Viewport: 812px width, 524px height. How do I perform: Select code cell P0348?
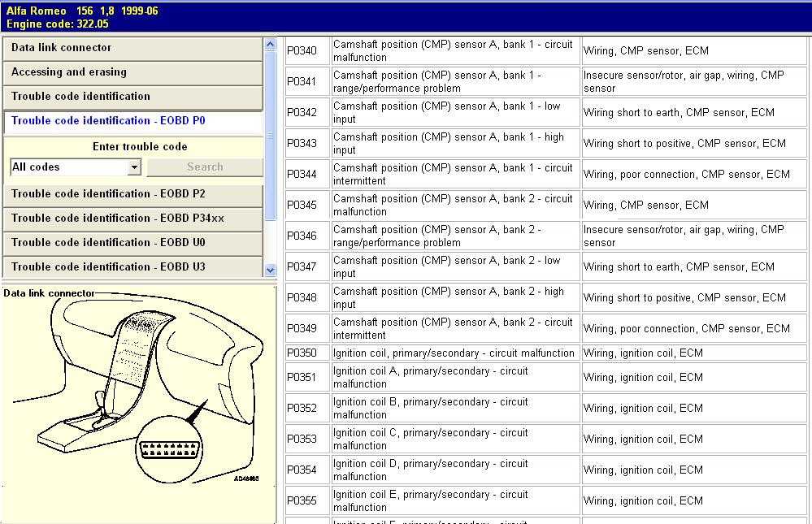tap(307, 297)
